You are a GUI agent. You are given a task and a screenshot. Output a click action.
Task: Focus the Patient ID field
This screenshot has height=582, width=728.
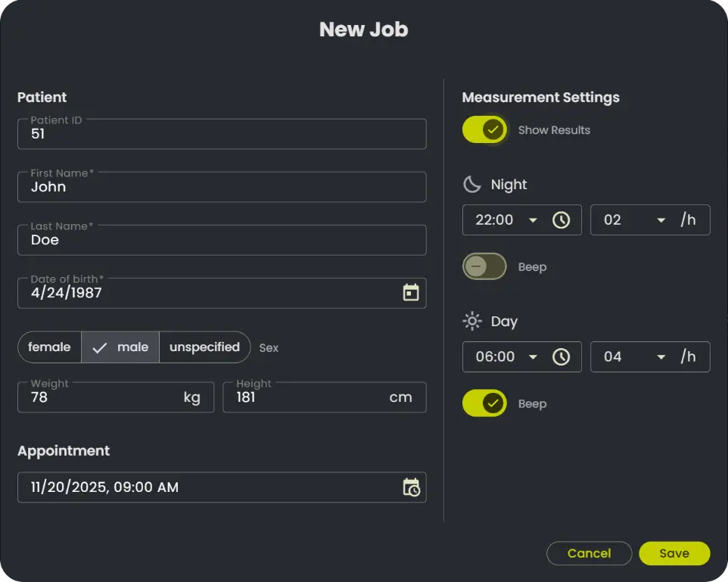(x=221, y=134)
